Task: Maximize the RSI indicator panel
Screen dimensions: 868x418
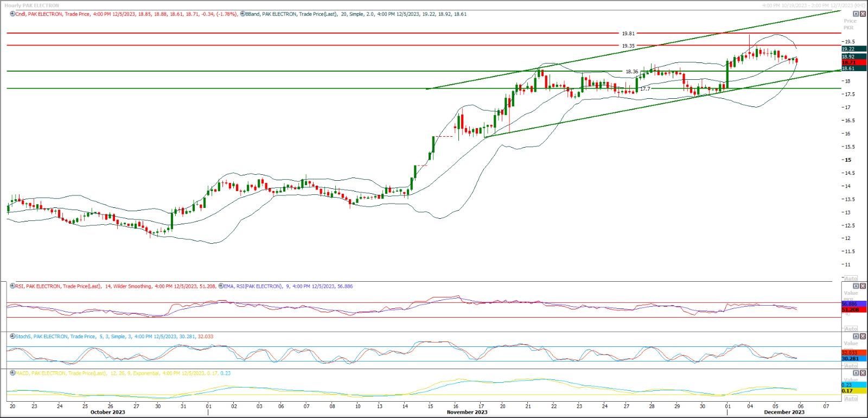Action: click(856, 286)
